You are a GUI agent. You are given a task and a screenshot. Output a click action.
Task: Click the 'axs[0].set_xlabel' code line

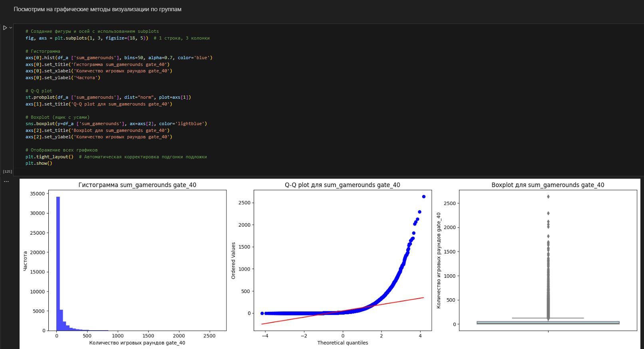point(99,71)
